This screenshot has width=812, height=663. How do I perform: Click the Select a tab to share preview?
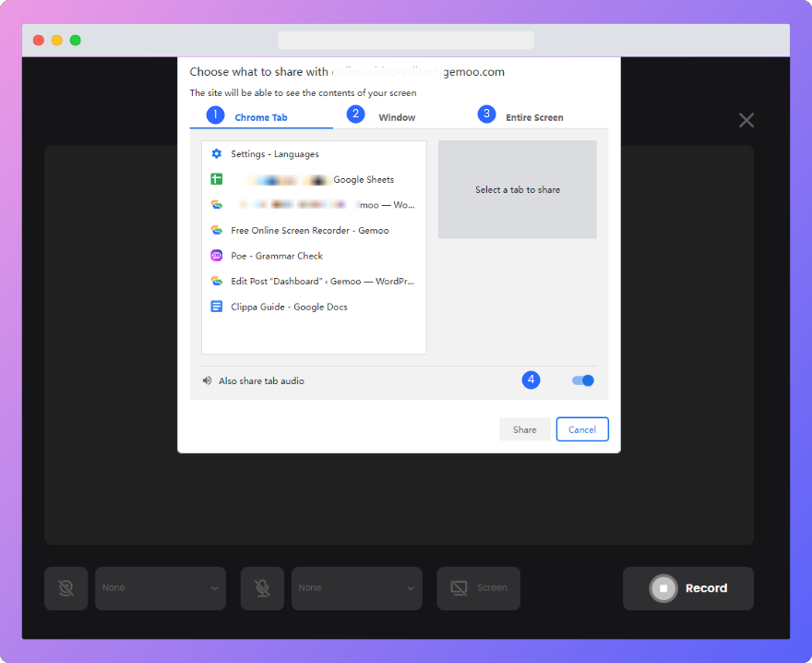pos(518,189)
